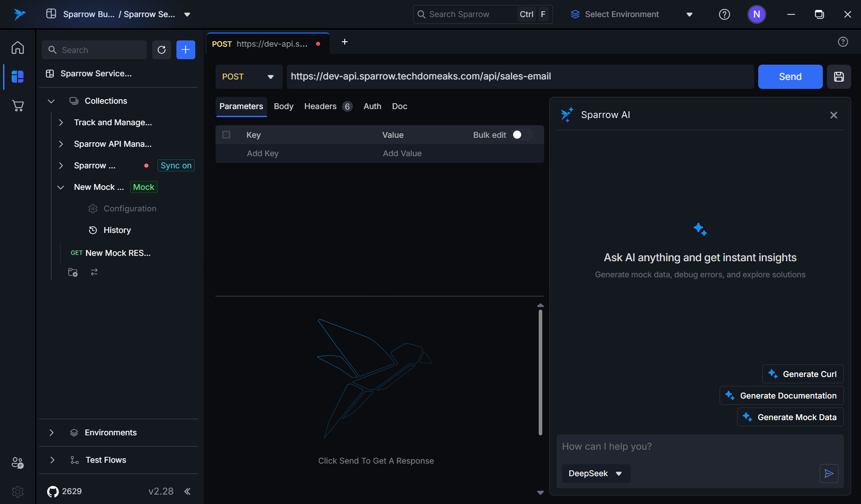
Task: Open the Settings gear in sidebar
Action: 18,491
